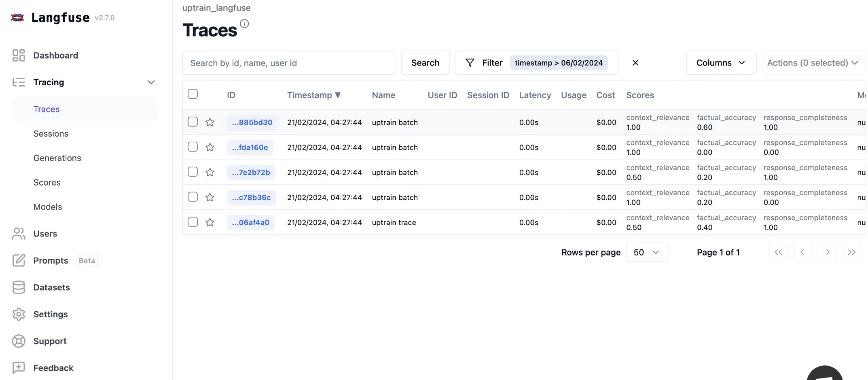Viewport: 868px width, 380px height.
Task: Click the Search button
Action: point(425,63)
